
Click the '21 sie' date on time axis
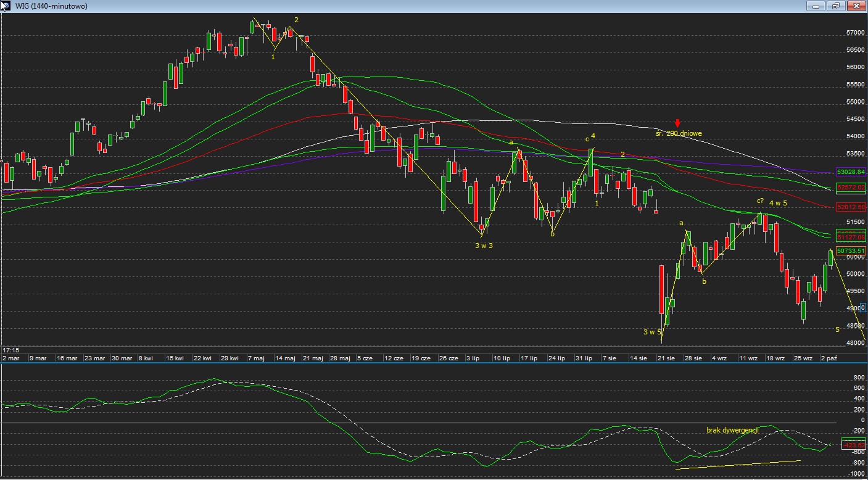(x=665, y=358)
